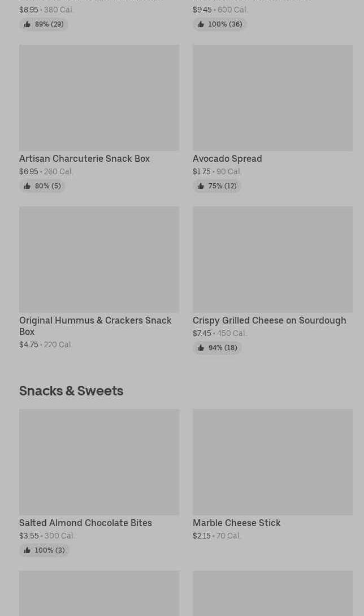Click thumbs-up icon on 100% (36) rating

[201, 24]
